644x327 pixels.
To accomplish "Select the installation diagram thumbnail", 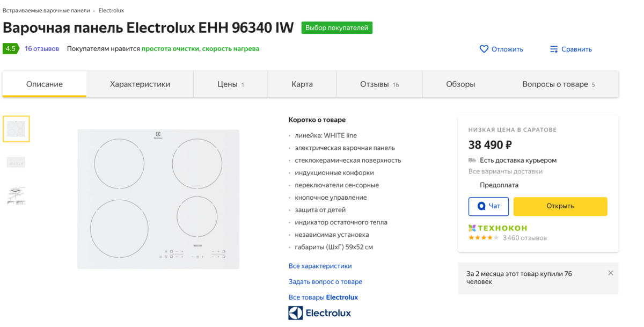I will click(16, 195).
